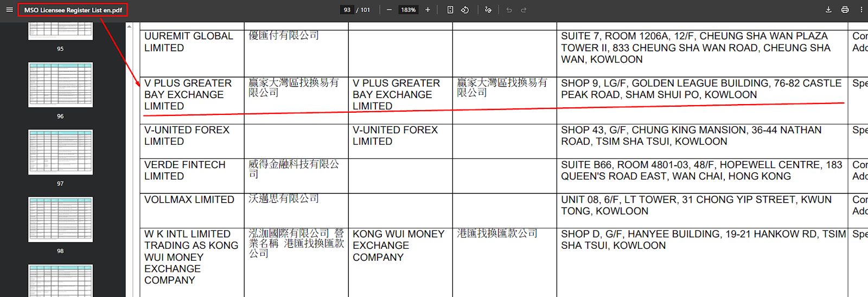Viewport: 868px width, 297px height.
Task: Click the Chinese name 威得金融科技有限公司
Action: (294, 169)
